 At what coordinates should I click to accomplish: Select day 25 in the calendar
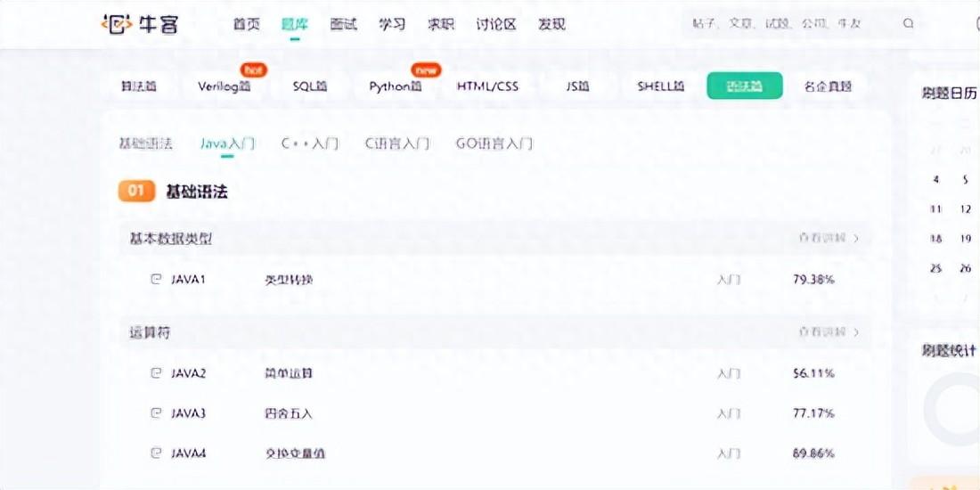935,268
